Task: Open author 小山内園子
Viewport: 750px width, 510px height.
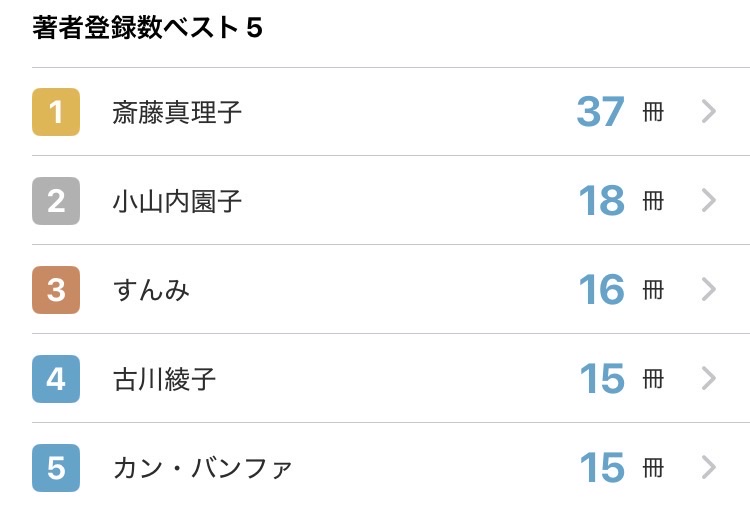Action: point(177,201)
